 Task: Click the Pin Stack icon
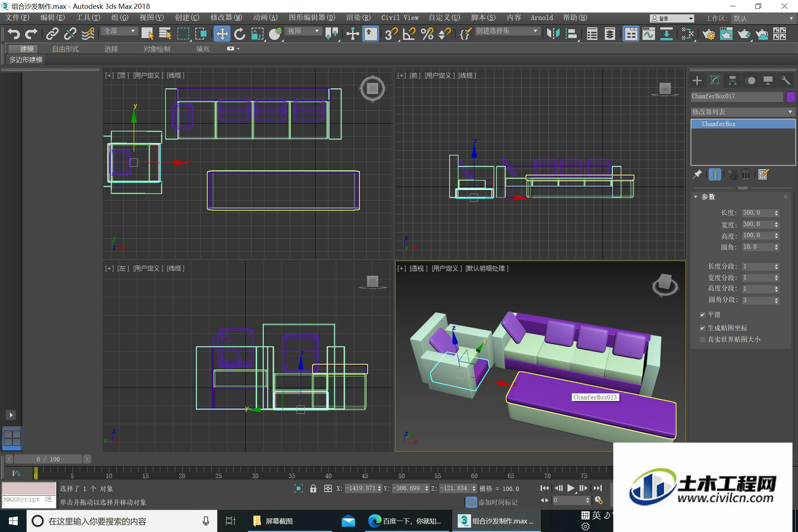coord(697,174)
